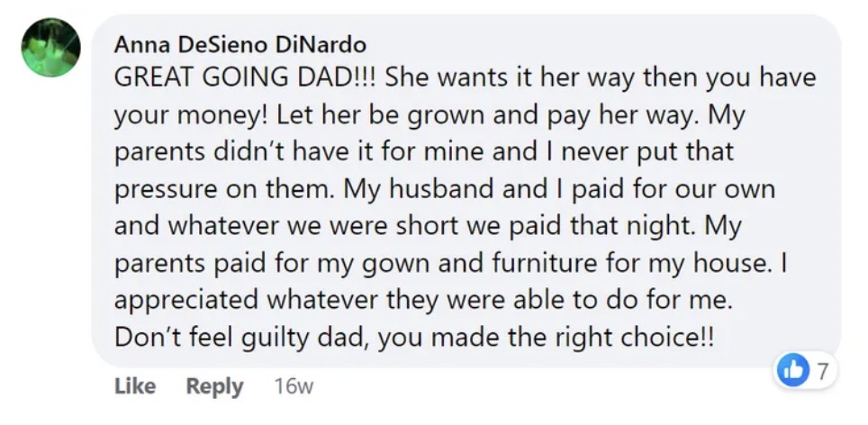Like Anna's comment
The height and width of the screenshot is (425, 868).
tap(135, 386)
